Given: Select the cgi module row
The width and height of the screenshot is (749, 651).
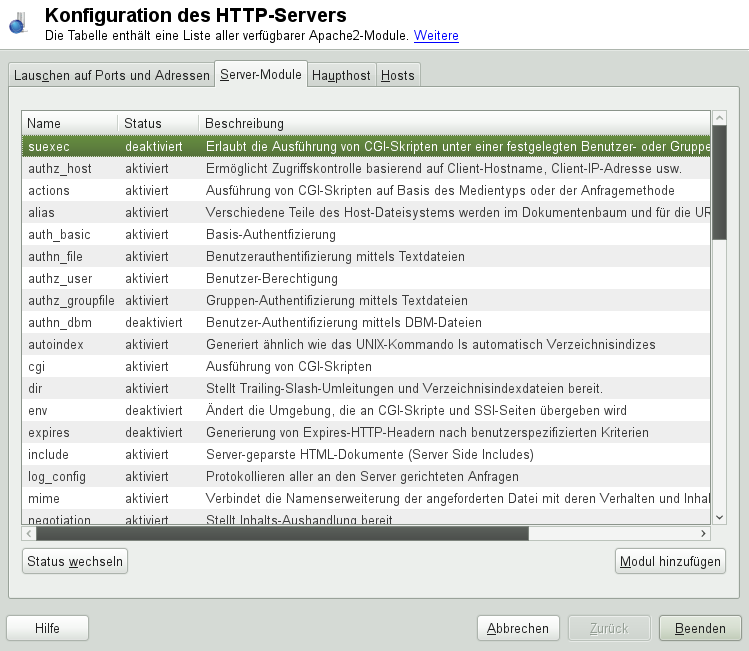Looking at the screenshot, I should [366, 366].
